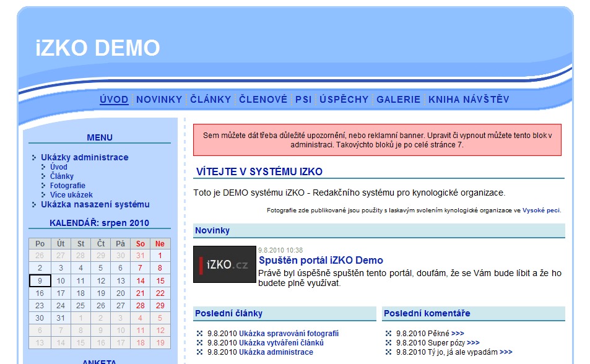Screen dimensions: 590x364
Task: Click the Ne column header in calendar
Action: coord(160,243)
